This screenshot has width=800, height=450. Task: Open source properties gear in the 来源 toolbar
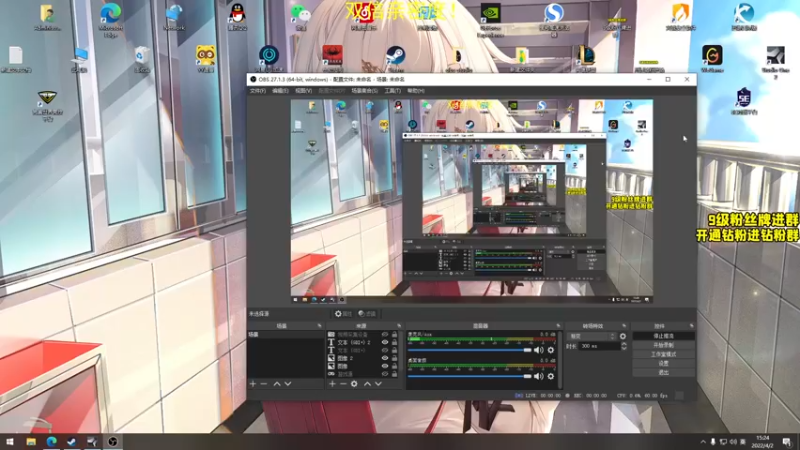[x=354, y=384]
